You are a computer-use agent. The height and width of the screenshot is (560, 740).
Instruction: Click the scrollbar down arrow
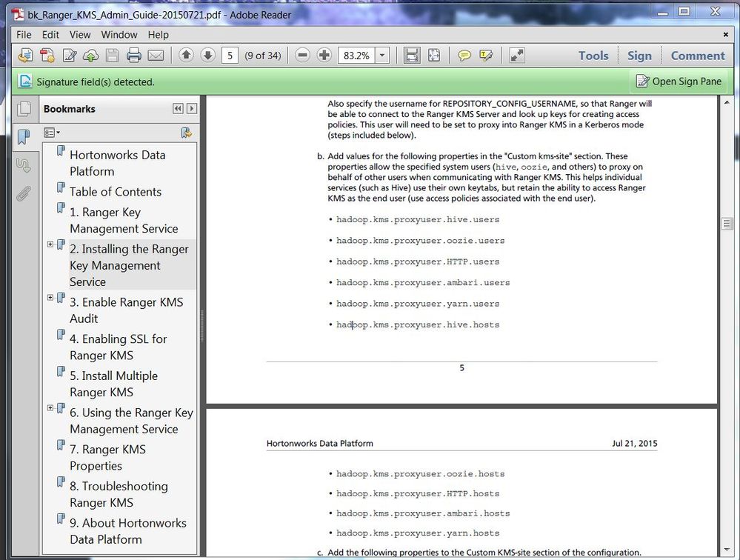pos(727,550)
